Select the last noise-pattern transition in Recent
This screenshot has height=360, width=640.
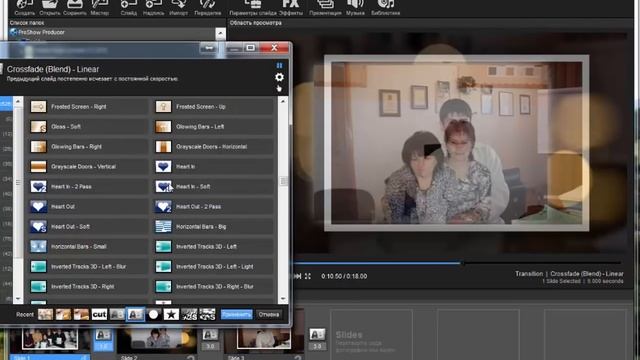(207, 314)
